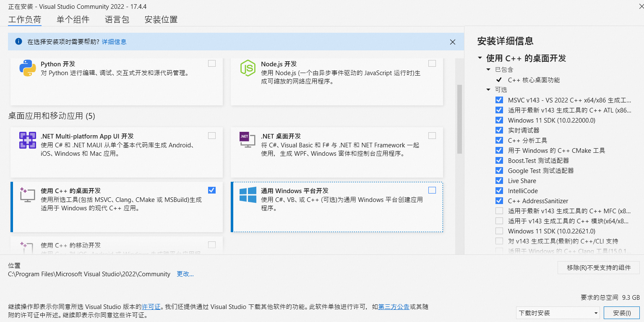The width and height of the screenshot is (644, 322).
Task: Switch to the 工作负荷 tab
Action: [x=25, y=20]
